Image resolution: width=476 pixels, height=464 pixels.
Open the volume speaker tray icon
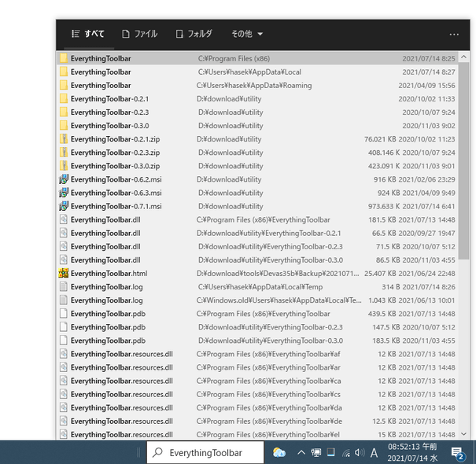360,452
